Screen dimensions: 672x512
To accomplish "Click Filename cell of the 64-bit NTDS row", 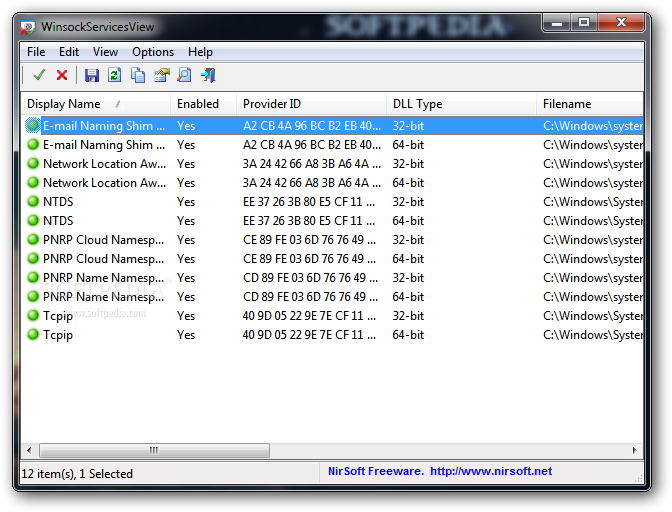I will (593, 221).
